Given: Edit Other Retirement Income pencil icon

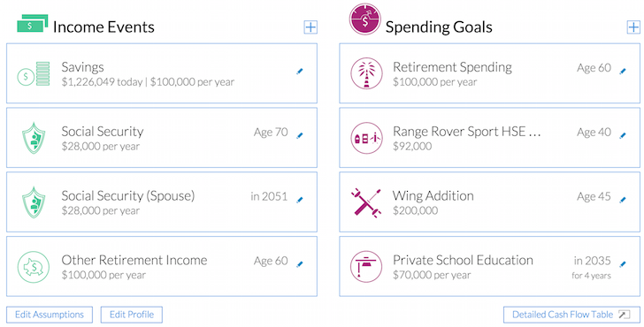Looking at the screenshot, I should [300, 264].
